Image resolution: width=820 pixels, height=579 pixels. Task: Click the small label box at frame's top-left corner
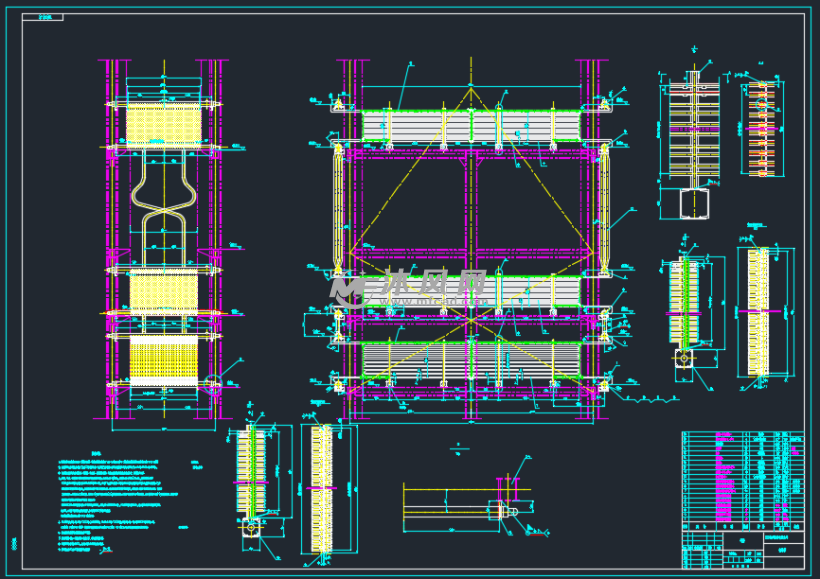tap(43, 17)
